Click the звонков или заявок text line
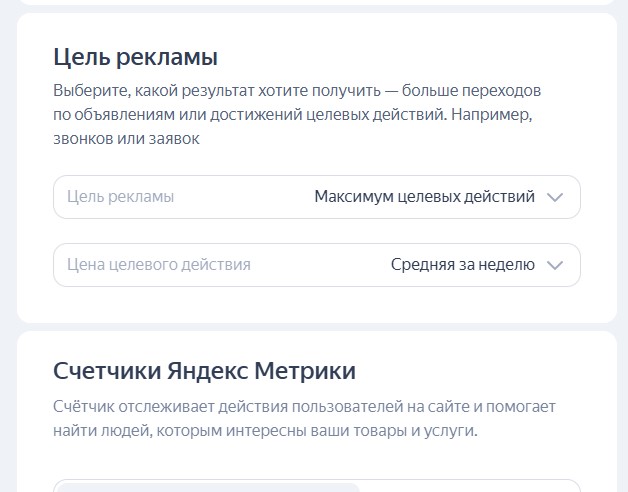The image size is (628, 492). click(126, 139)
